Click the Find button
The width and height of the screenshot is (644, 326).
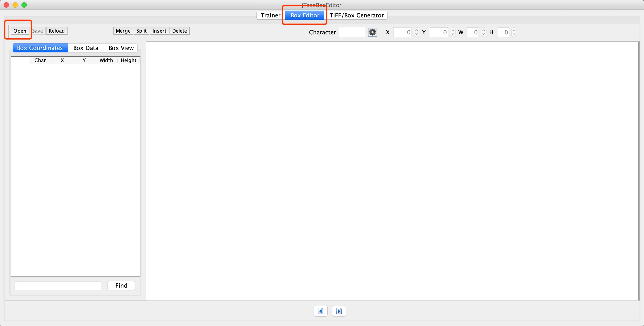[121, 285]
